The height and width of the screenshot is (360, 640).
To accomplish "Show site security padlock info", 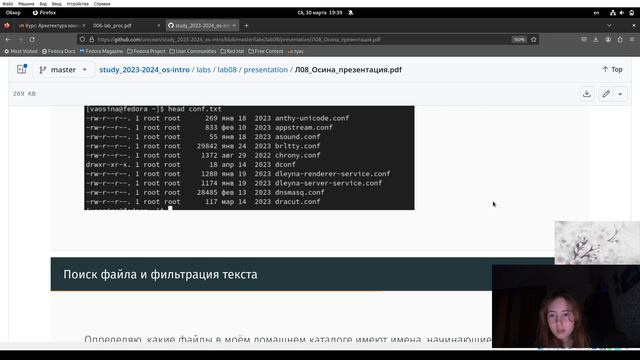I will point(91,40).
